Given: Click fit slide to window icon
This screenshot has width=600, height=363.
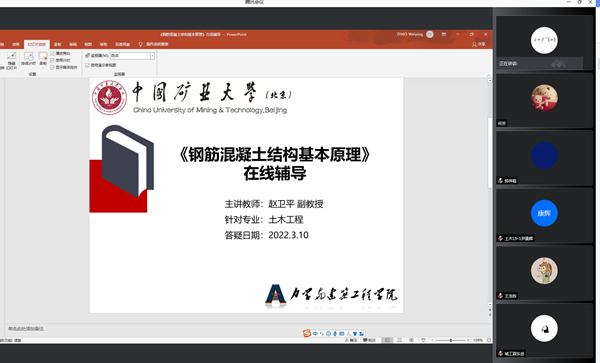Looking at the screenshot, I should click(x=489, y=340).
